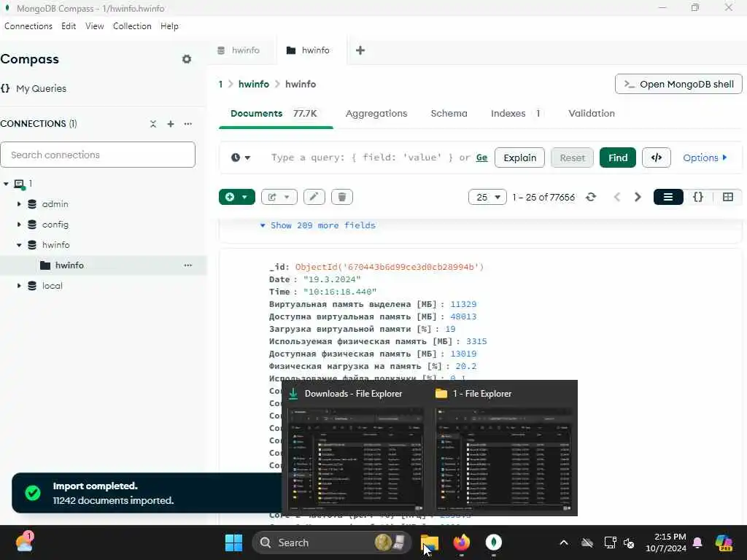
Task: Switch to list view
Action: (668, 197)
